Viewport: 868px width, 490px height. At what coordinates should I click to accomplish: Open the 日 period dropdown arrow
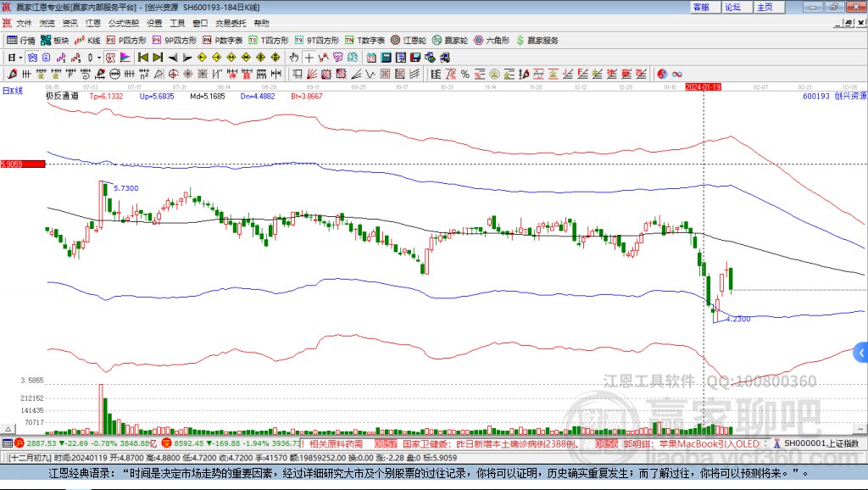click(x=20, y=58)
